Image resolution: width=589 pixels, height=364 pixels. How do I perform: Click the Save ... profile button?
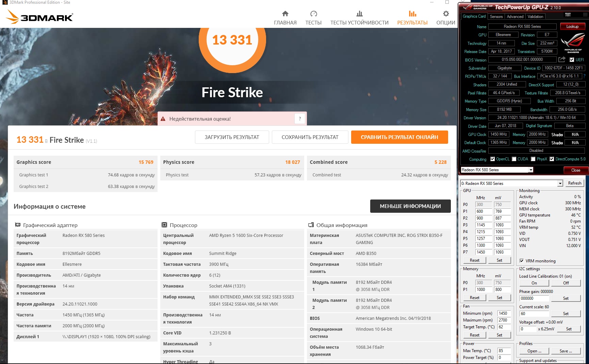pyautogui.click(x=566, y=351)
